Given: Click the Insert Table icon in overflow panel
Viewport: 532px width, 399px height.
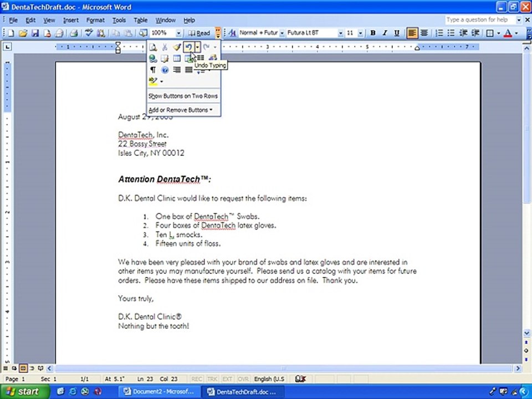Looking at the screenshot, I should pos(177,59).
